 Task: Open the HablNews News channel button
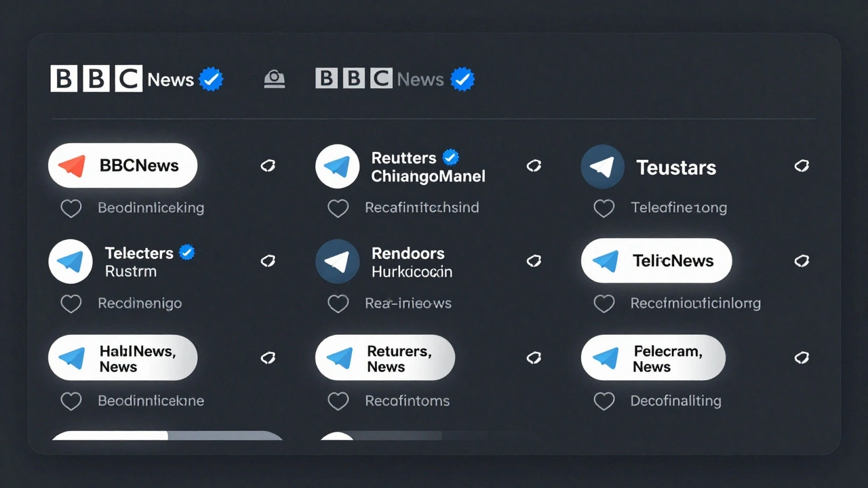(122, 357)
